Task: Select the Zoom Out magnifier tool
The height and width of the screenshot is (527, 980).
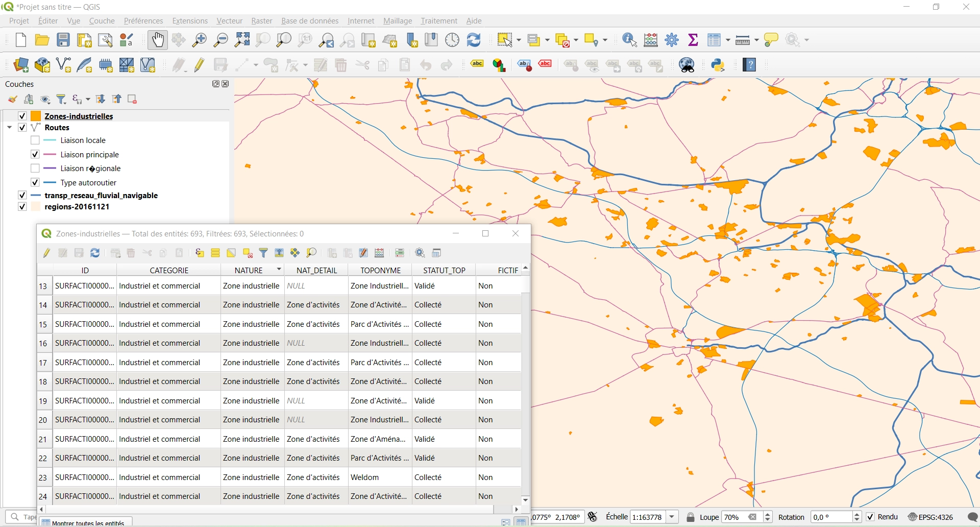Action: pos(220,40)
